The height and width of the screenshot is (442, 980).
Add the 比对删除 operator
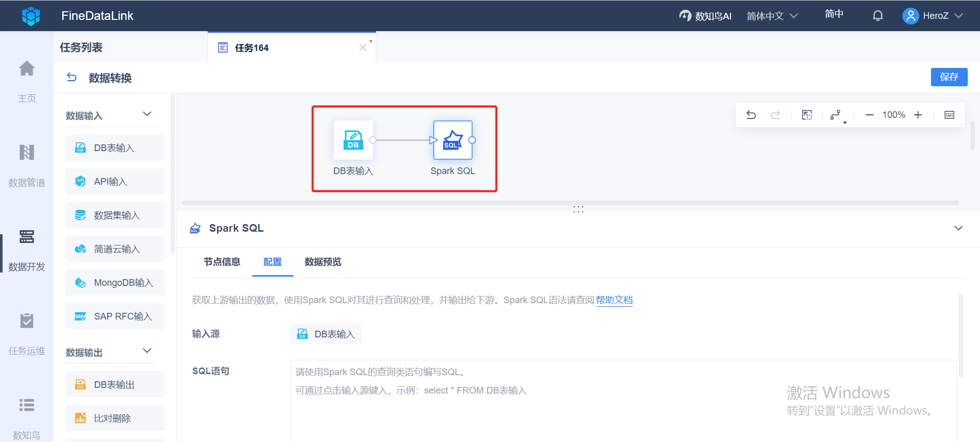115,418
